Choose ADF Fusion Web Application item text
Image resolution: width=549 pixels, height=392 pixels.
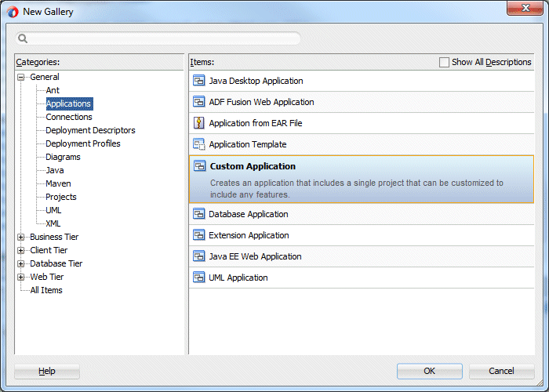pyautogui.click(x=261, y=102)
